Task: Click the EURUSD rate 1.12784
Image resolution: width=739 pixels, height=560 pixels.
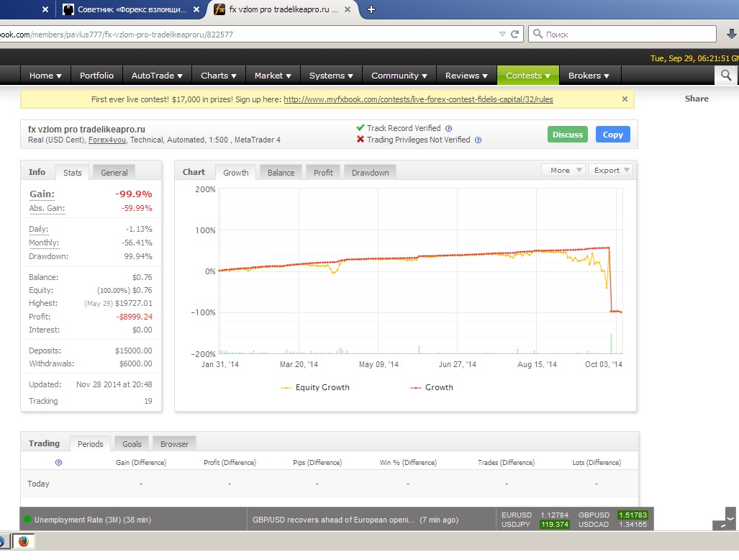Action: point(554,515)
